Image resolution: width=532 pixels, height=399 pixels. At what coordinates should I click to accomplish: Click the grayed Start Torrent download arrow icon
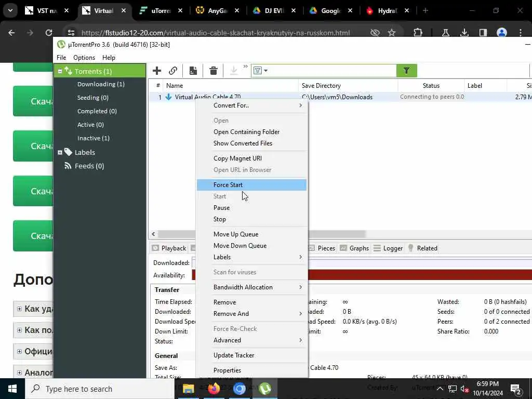[234, 71]
